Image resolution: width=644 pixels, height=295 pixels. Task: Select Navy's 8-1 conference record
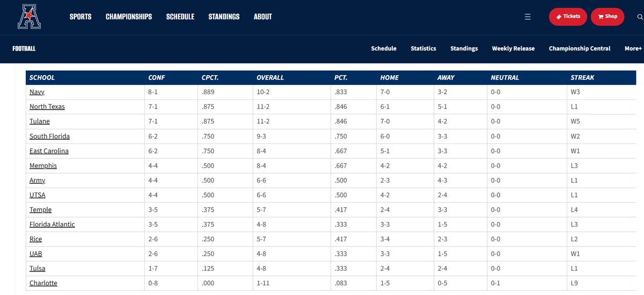click(153, 92)
